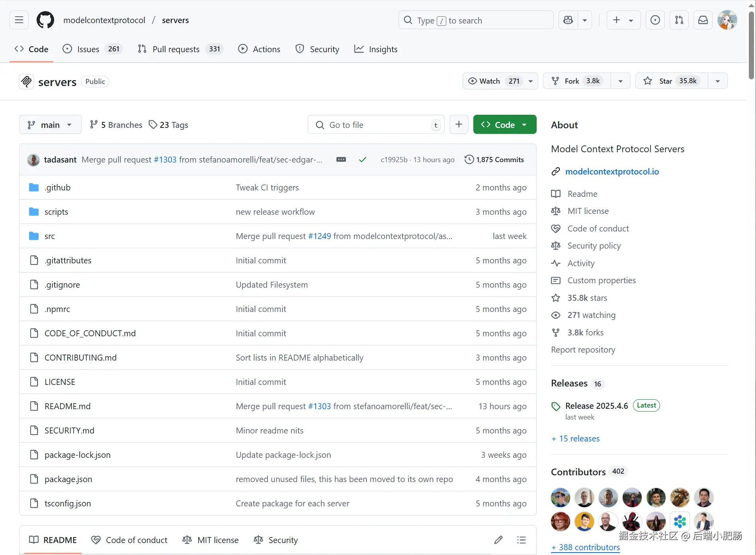The image size is (756, 555).
Task: Open the Security tab
Action: click(317, 49)
